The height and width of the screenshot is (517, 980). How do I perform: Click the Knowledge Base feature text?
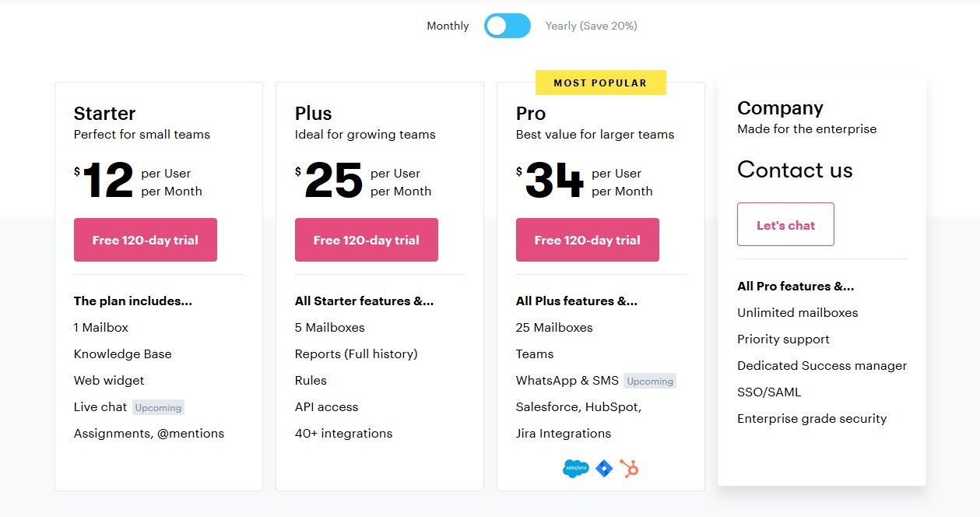point(123,354)
